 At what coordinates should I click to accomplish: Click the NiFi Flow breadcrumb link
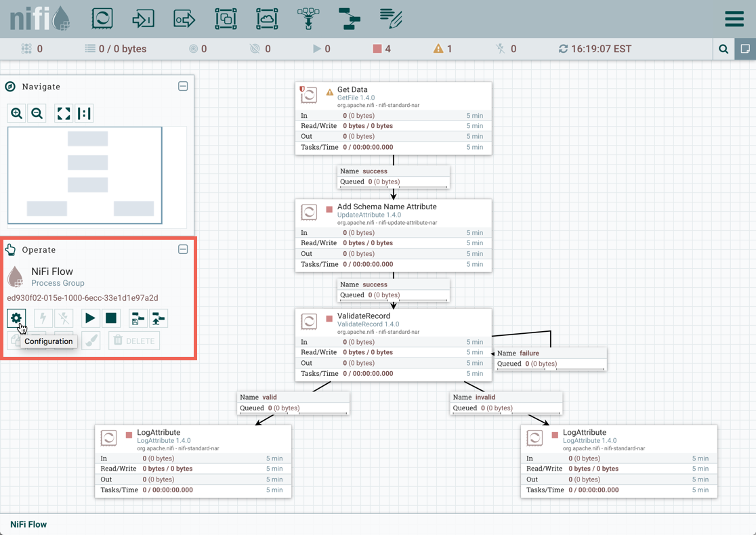pos(27,523)
